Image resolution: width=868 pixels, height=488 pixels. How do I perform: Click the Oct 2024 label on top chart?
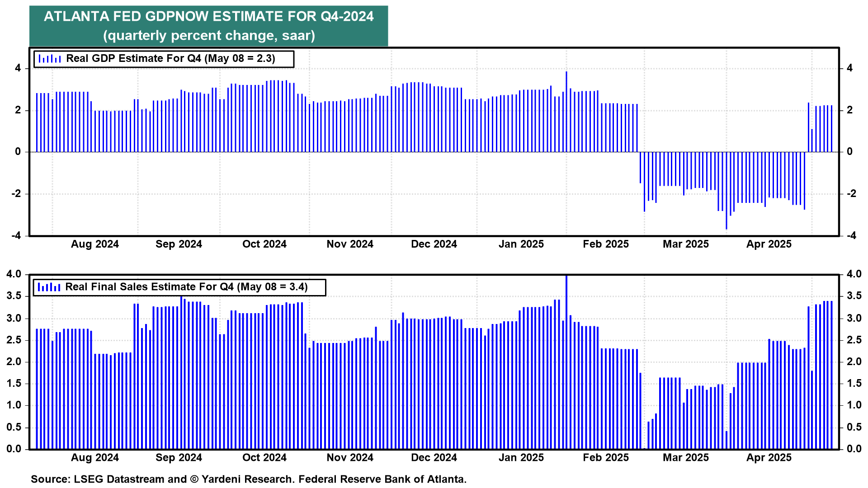pos(264,244)
